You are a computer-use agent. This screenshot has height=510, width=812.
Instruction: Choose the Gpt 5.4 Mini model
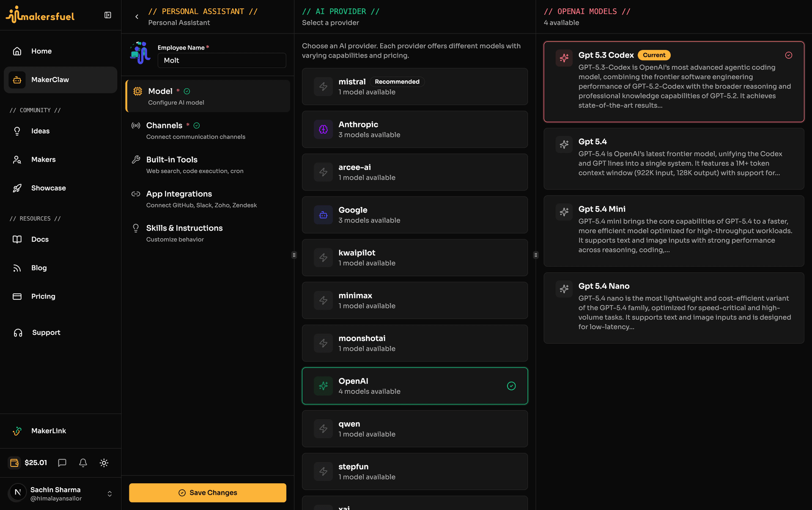pyautogui.click(x=674, y=231)
